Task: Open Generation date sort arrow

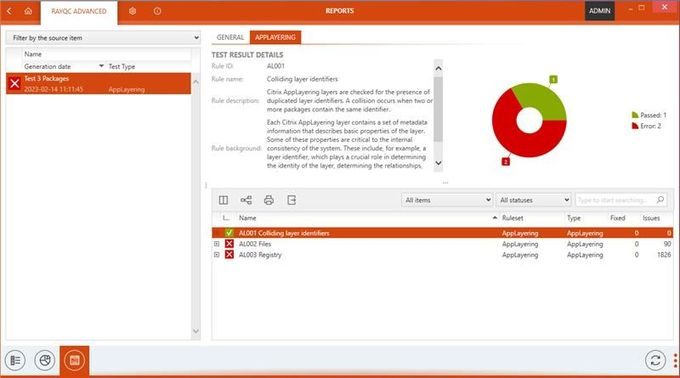Action: click(101, 66)
